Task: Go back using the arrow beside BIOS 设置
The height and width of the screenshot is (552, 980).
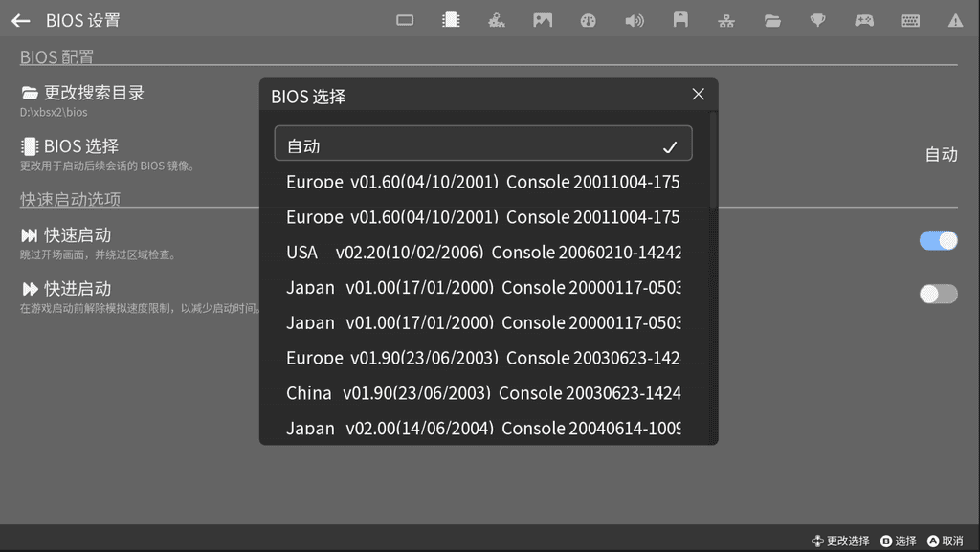Action: tap(21, 21)
